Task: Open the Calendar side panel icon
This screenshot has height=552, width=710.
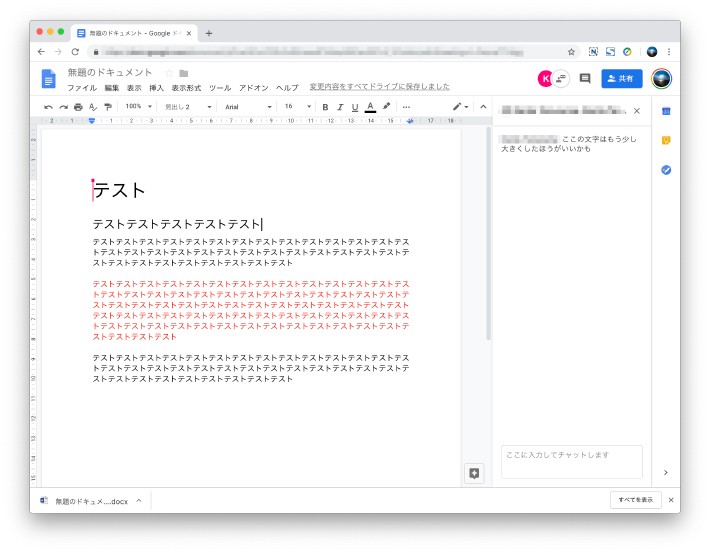Action: coord(666,111)
